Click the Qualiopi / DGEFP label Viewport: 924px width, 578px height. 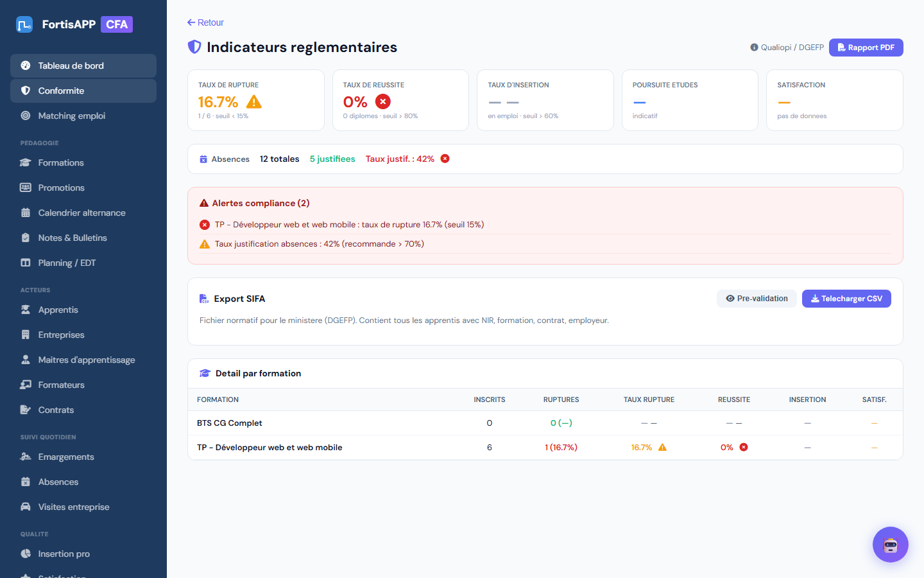coord(792,48)
